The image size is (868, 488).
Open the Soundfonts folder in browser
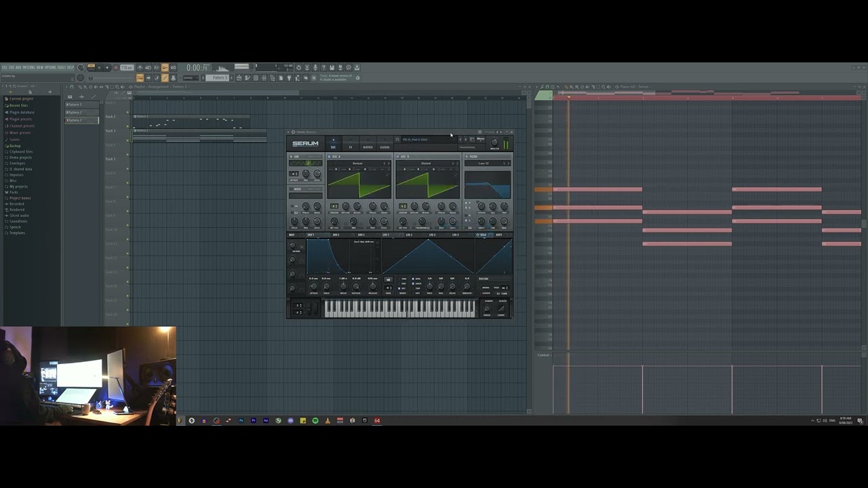pos(18,221)
